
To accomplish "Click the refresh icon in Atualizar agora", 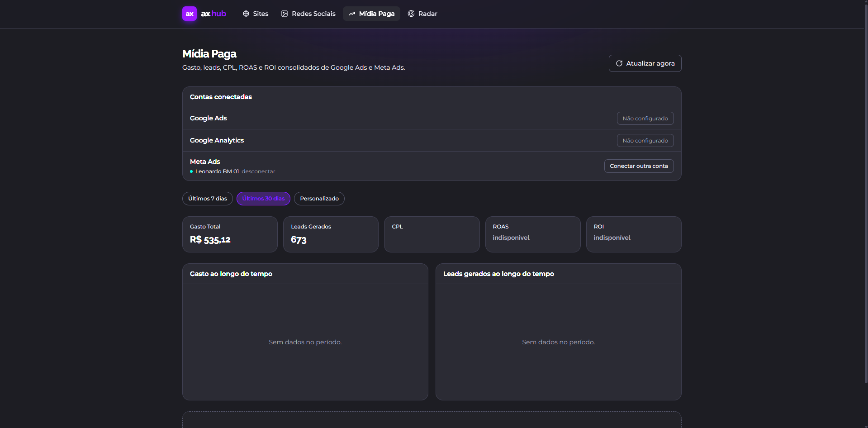I will (x=619, y=63).
